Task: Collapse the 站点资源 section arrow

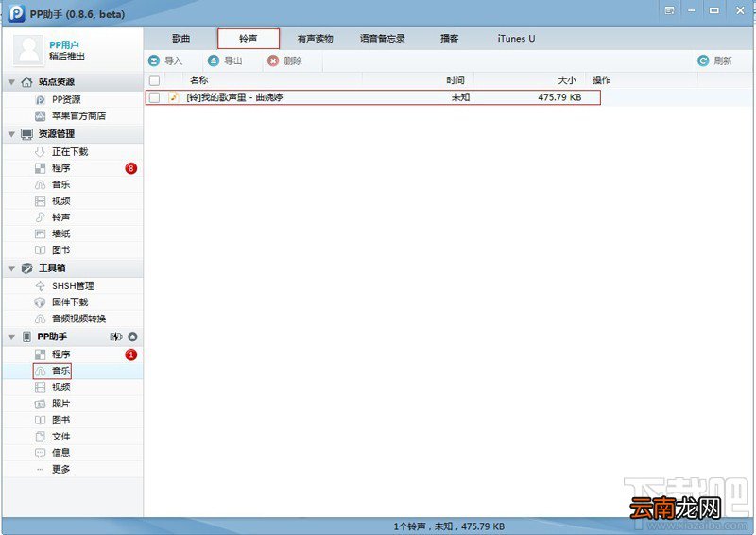Action: (11, 82)
